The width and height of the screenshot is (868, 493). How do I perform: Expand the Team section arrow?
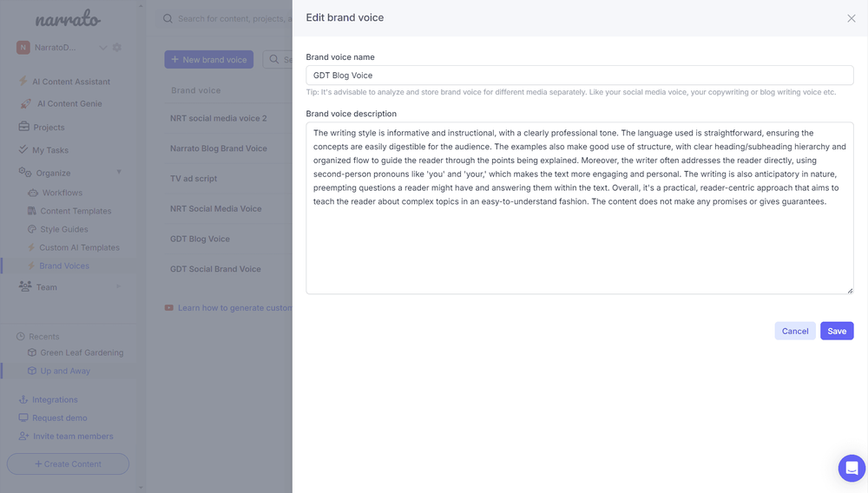[x=118, y=286]
